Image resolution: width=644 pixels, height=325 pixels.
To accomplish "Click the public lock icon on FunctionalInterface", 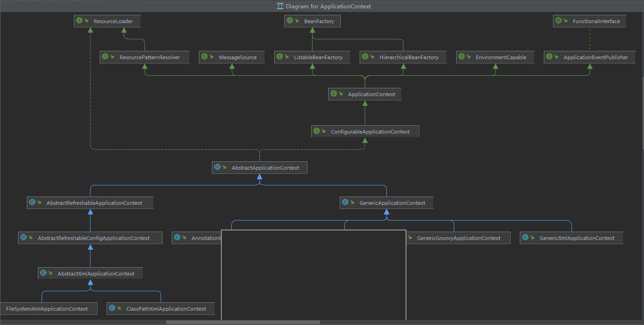I will (x=566, y=21).
